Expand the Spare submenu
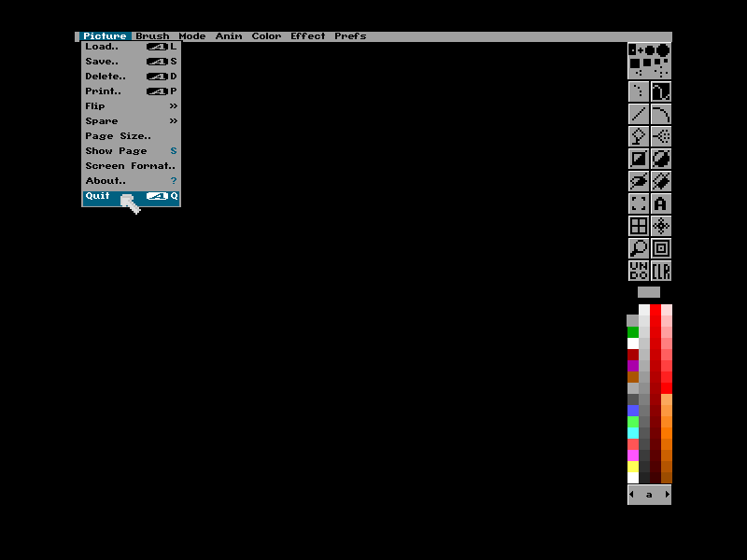 point(131,121)
